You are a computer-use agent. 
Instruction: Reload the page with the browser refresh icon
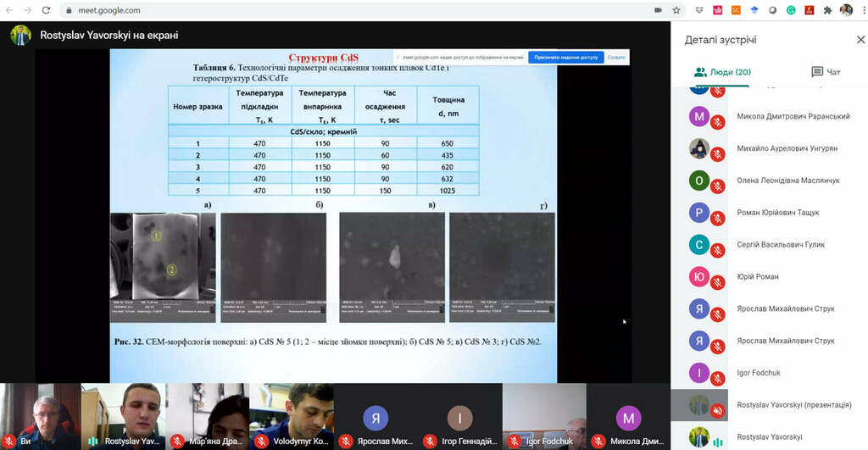coord(46,10)
